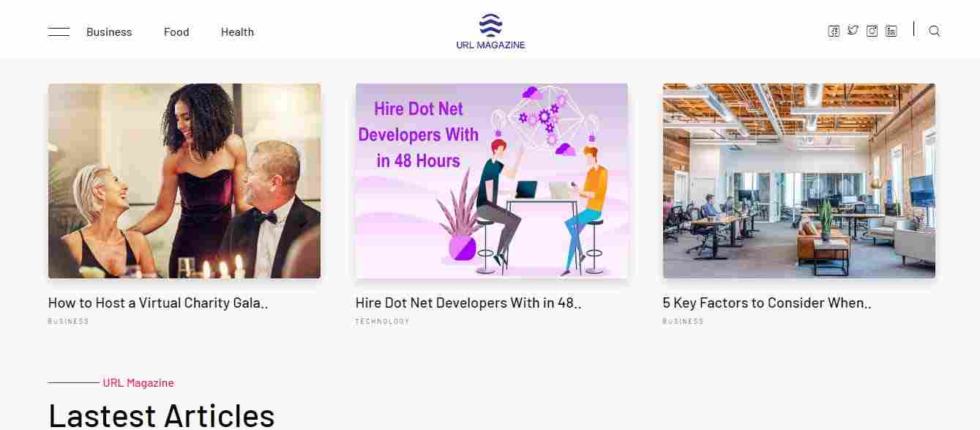The image size is (980, 430).
Task: Go to the Health menu item
Action: [x=237, y=32]
